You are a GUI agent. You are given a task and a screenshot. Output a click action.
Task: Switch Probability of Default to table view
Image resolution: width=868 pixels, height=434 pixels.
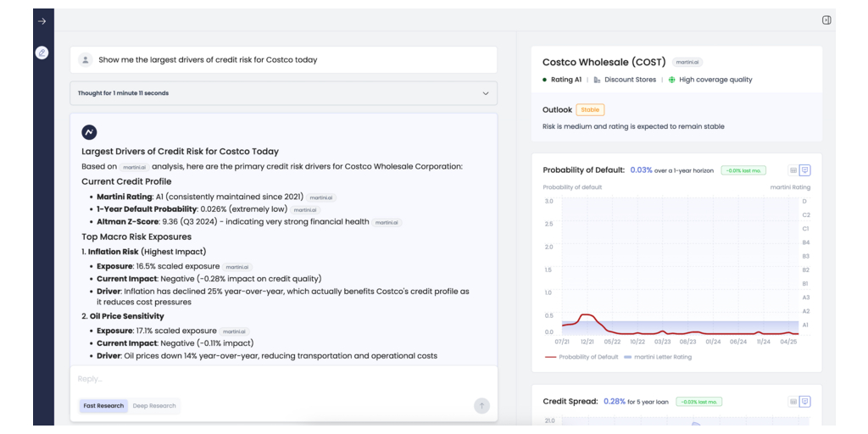[x=793, y=170]
